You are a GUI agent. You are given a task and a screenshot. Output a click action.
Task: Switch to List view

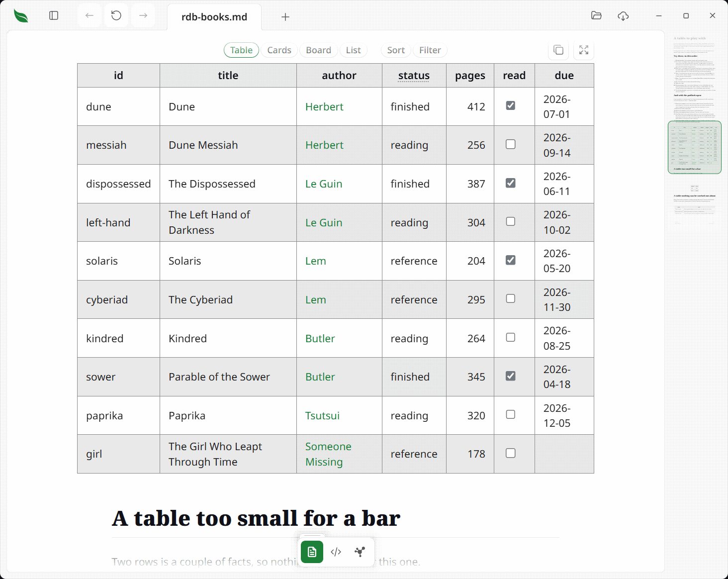click(353, 50)
